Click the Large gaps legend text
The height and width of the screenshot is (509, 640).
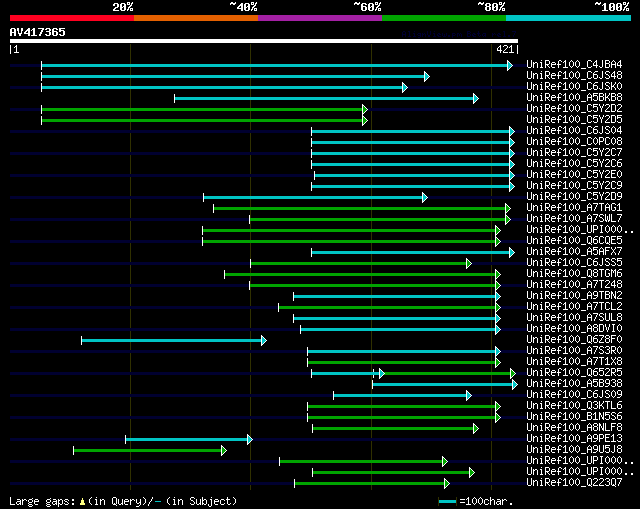pyautogui.click(x=123, y=501)
